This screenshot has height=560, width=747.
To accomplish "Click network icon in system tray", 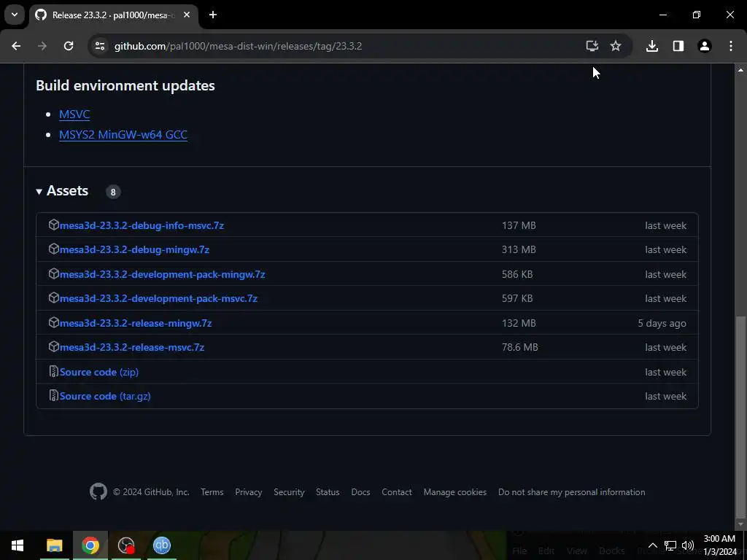I will tap(670, 545).
